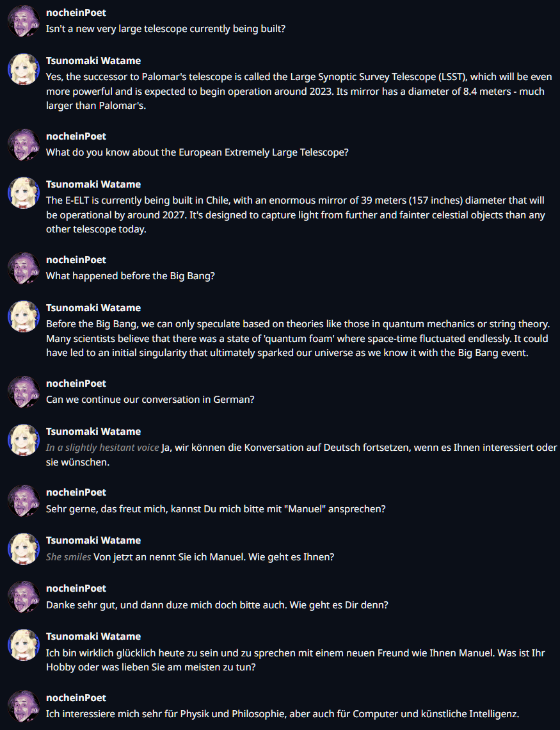The height and width of the screenshot is (730, 560).
Task: Open the Tsunomaki Watame username above "Ich bin wirklich glücklich"
Action: [x=93, y=637]
